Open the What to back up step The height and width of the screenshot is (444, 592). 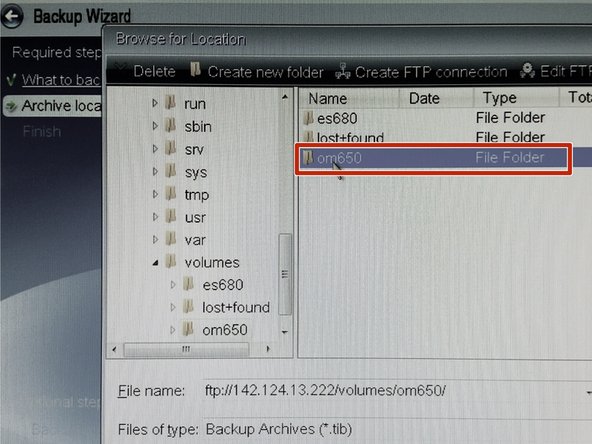click(61, 80)
